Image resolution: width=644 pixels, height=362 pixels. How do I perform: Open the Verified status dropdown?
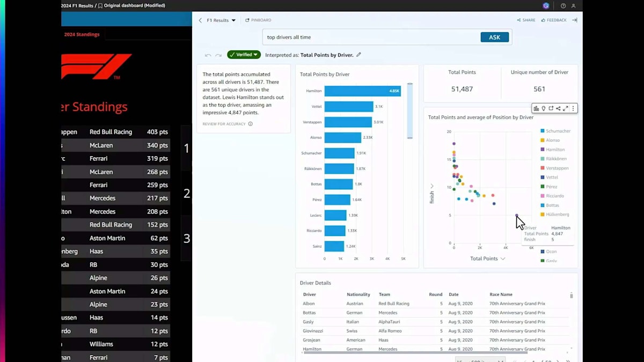[x=244, y=55]
